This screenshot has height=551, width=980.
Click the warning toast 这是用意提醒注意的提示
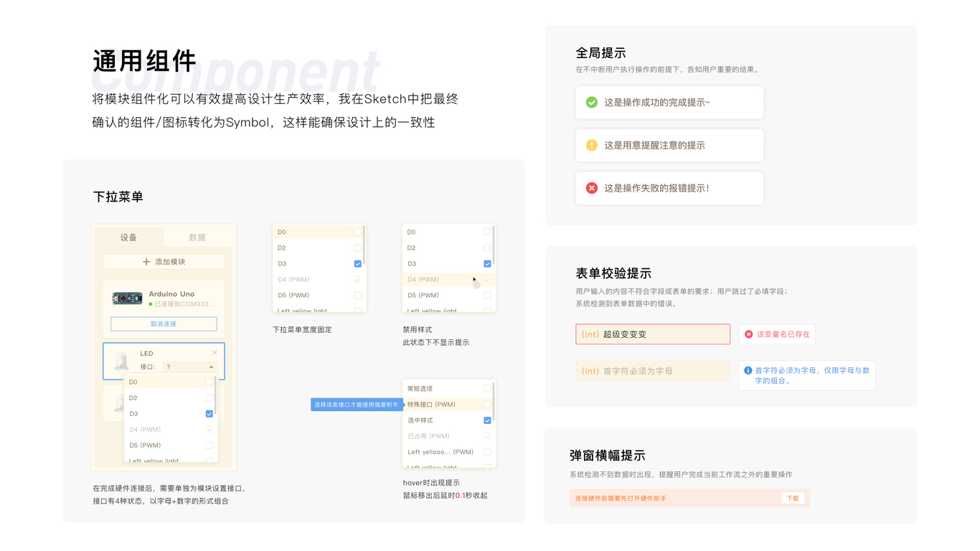[669, 145]
